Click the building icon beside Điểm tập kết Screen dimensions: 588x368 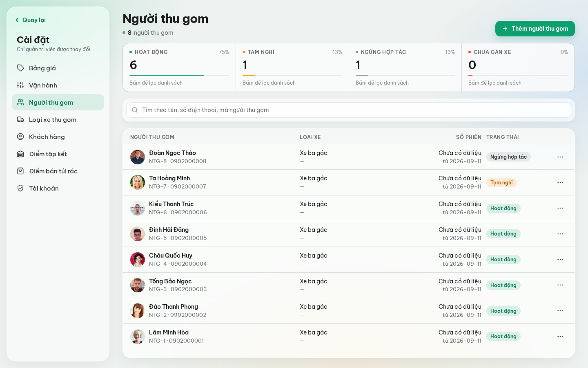(x=20, y=154)
